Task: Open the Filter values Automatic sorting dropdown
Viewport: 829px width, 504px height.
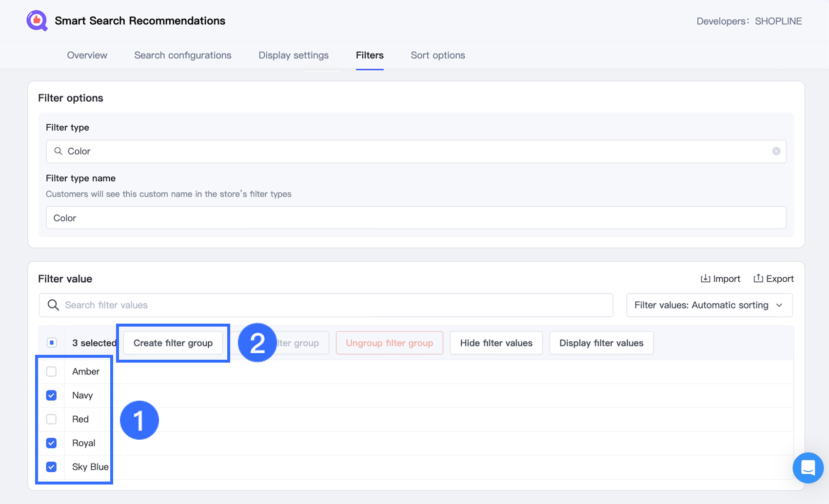Action: coord(709,305)
